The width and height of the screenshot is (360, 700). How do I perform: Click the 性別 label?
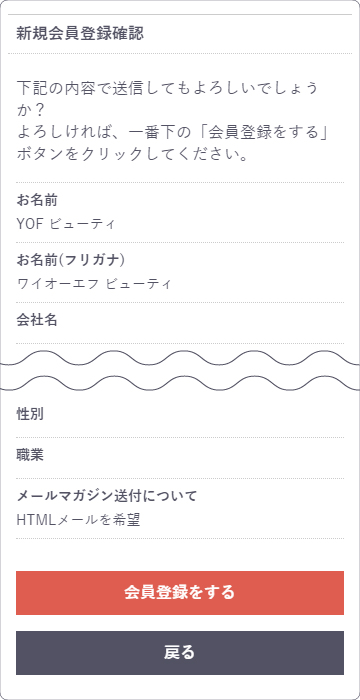point(30,414)
